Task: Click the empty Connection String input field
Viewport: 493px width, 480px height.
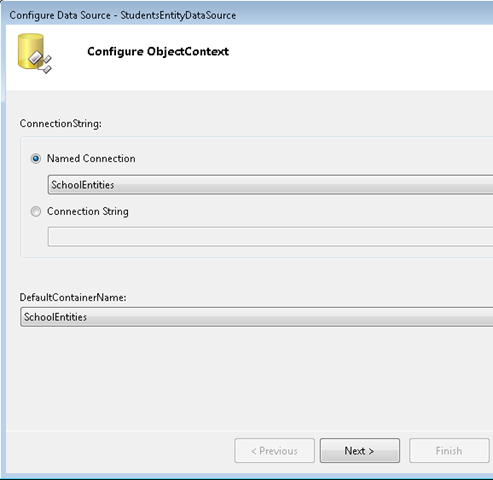Action: coord(270,237)
